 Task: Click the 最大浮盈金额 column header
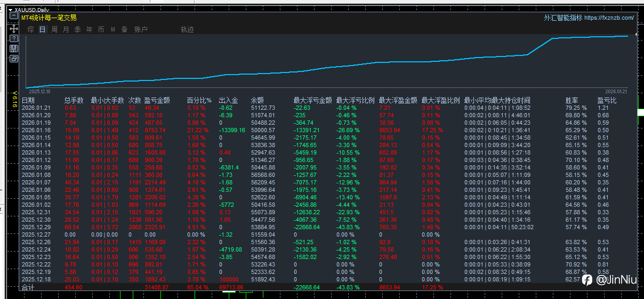[x=398, y=100]
